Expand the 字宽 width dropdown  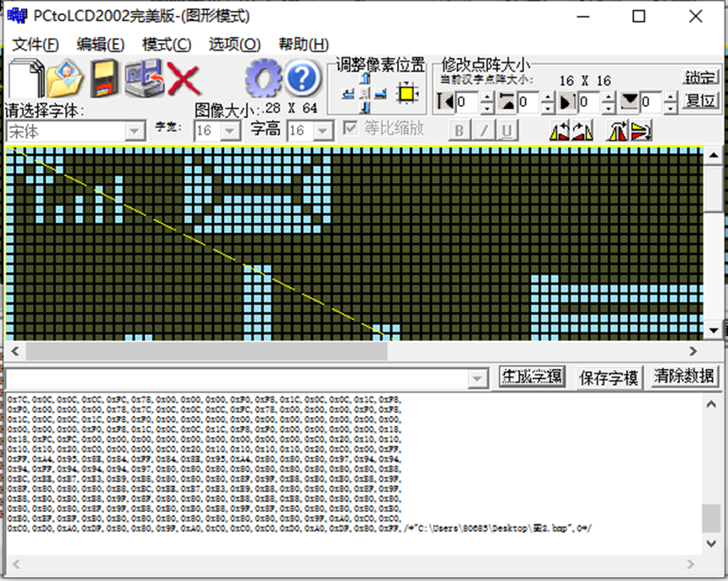230,131
